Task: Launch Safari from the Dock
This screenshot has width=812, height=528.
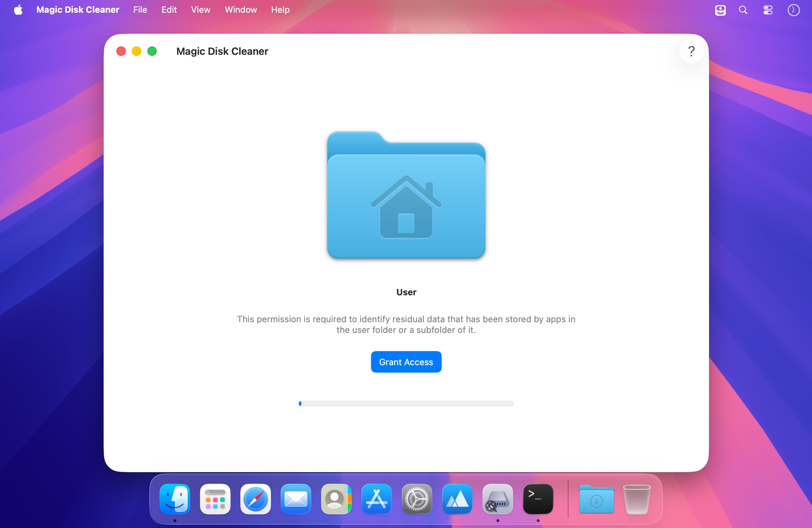Action: tap(256, 499)
